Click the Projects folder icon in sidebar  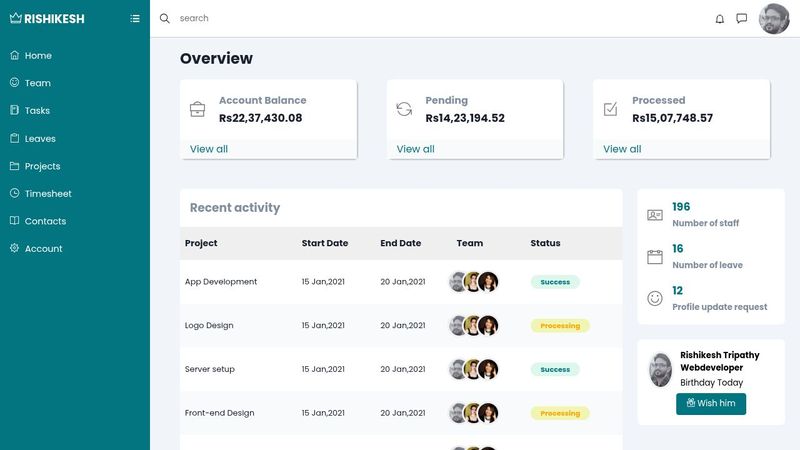pyautogui.click(x=14, y=166)
